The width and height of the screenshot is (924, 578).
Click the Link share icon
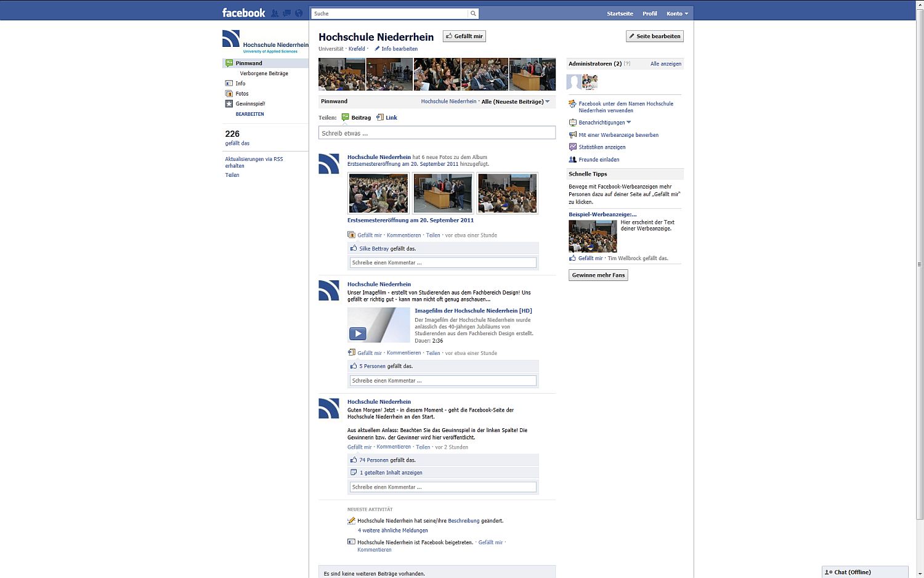[380, 117]
